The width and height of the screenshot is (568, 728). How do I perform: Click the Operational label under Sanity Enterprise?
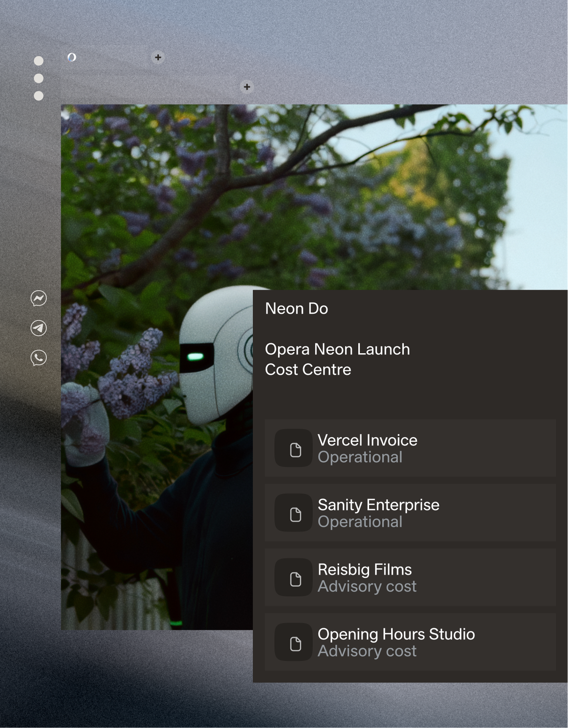(x=360, y=522)
